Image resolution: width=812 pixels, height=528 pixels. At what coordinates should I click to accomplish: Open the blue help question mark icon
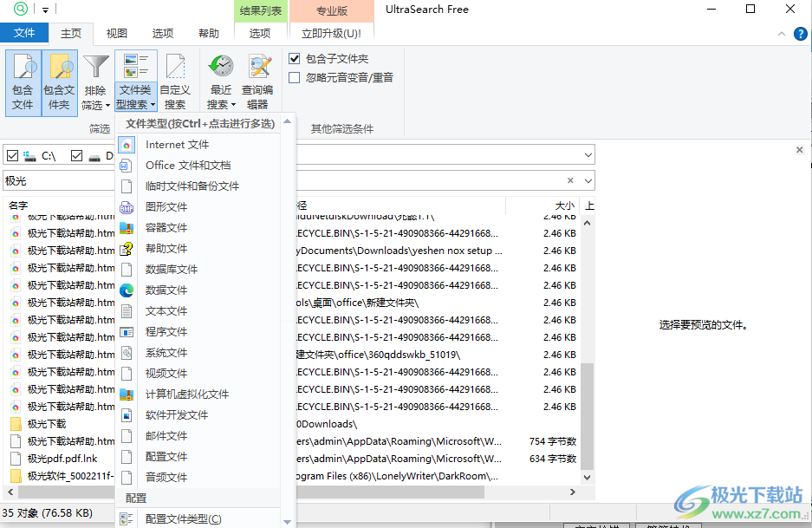click(x=800, y=33)
